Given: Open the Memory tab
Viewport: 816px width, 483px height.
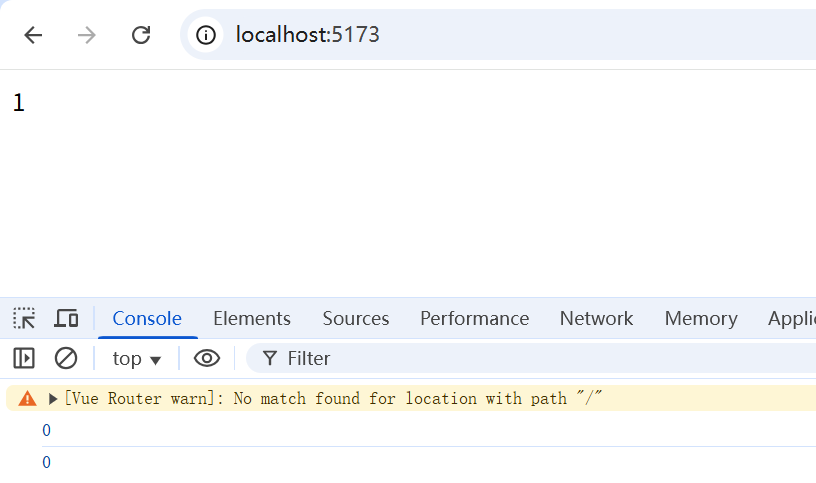Looking at the screenshot, I should coord(701,319).
